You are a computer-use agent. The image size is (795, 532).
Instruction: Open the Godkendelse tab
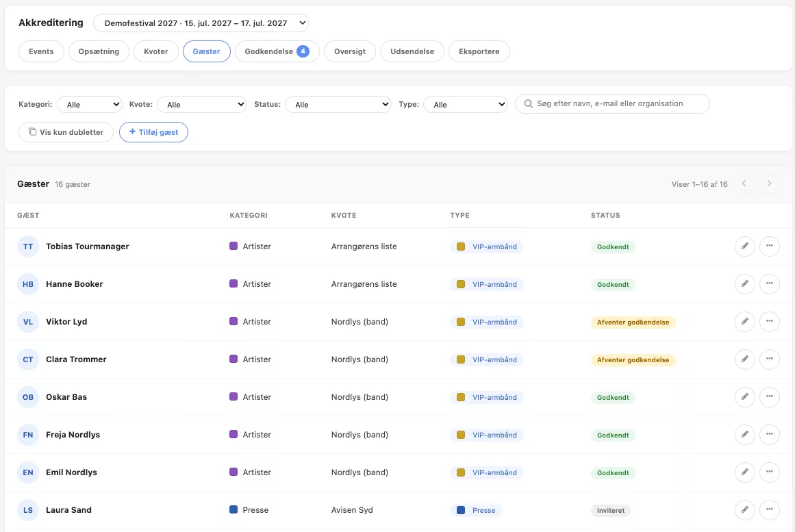[277, 51]
